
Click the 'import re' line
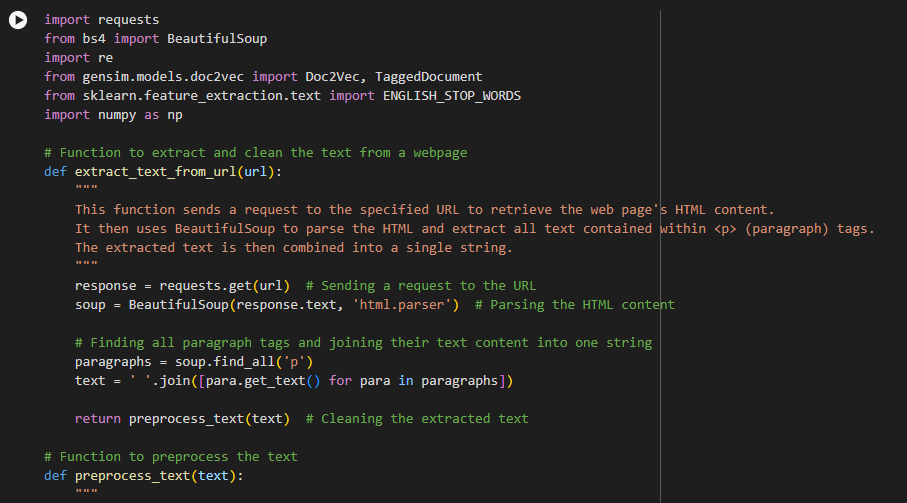pos(79,58)
